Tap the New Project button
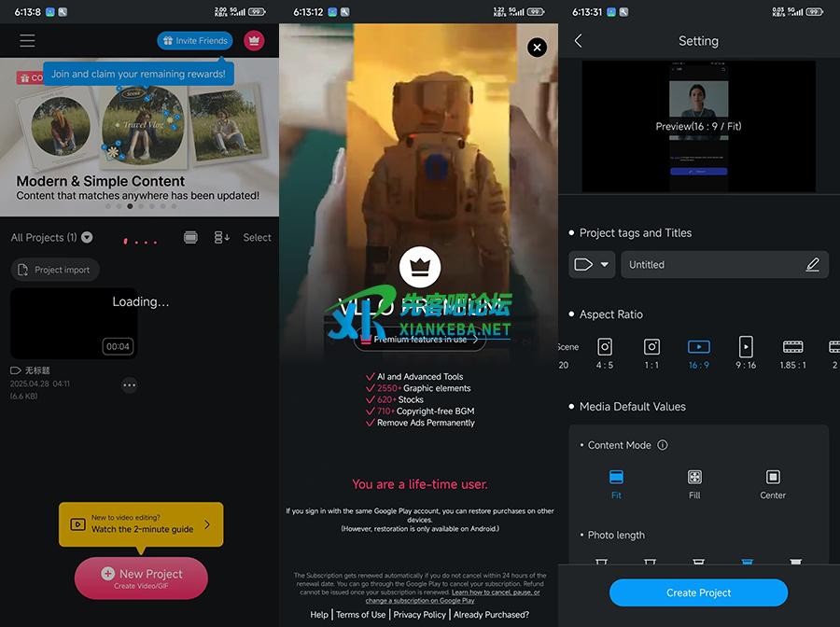 coord(141,578)
